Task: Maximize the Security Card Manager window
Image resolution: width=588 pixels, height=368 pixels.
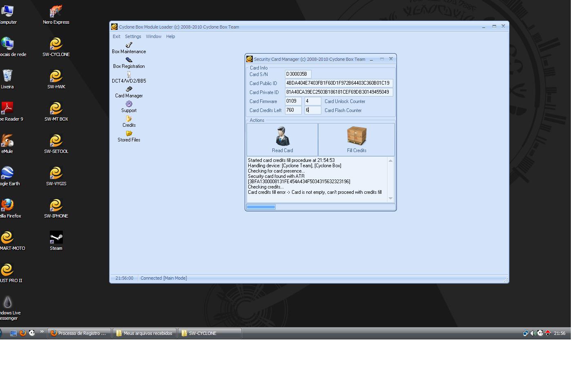Action: pyautogui.click(x=382, y=59)
